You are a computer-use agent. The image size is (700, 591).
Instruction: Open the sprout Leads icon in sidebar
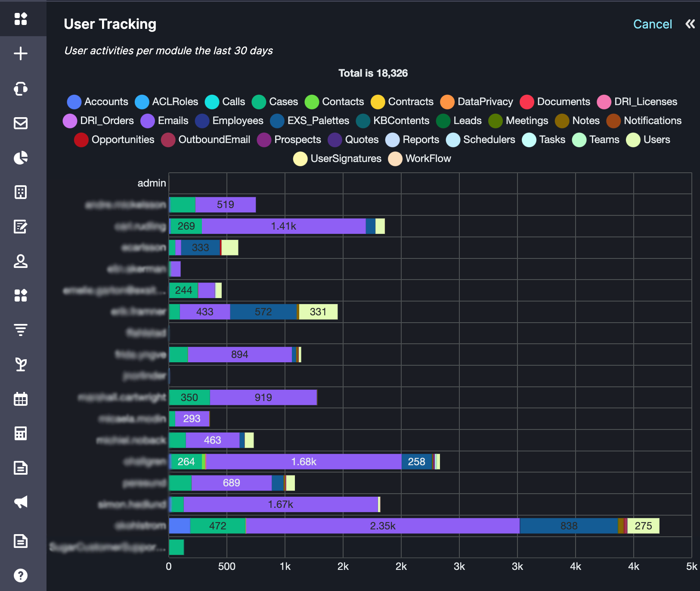[21, 364]
